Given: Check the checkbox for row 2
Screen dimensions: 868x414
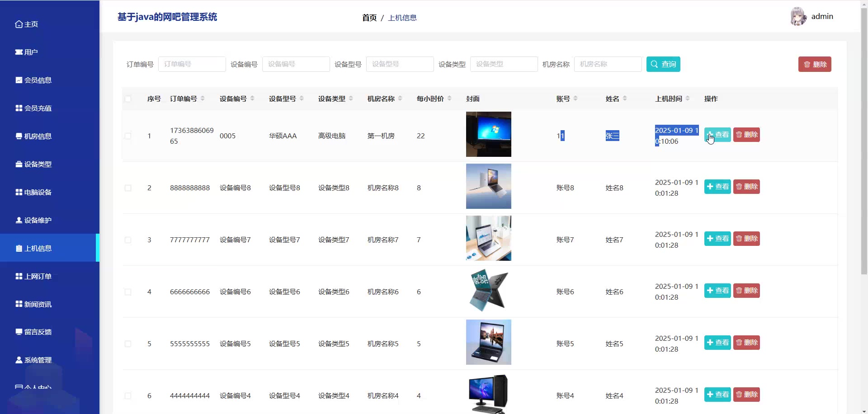Looking at the screenshot, I should [128, 188].
